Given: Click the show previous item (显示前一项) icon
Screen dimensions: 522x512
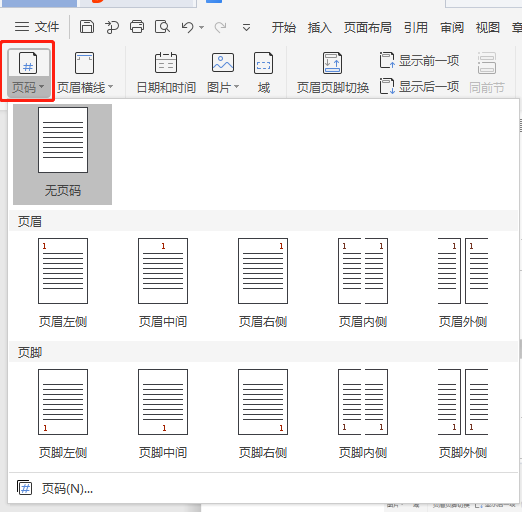Looking at the screenshot, I should (x=387, y=60).
